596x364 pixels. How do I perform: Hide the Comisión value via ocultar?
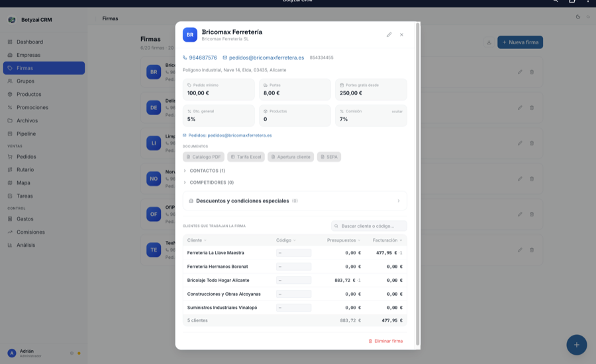(x=397, y=112)
